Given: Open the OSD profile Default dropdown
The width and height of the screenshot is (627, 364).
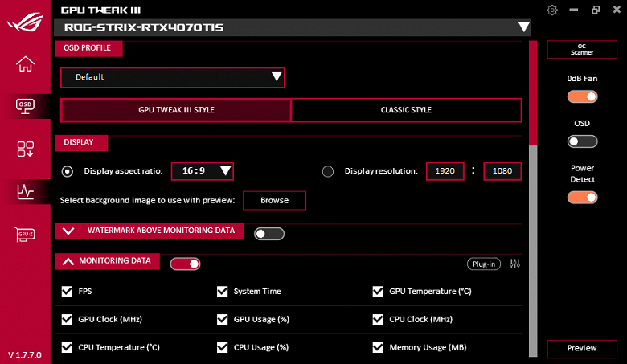Looking at the screenshot, I should [173, 77].
